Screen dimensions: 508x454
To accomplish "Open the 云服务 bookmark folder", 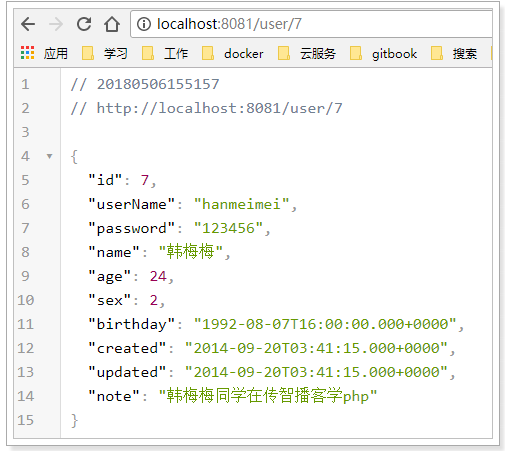I will [307, 53].
